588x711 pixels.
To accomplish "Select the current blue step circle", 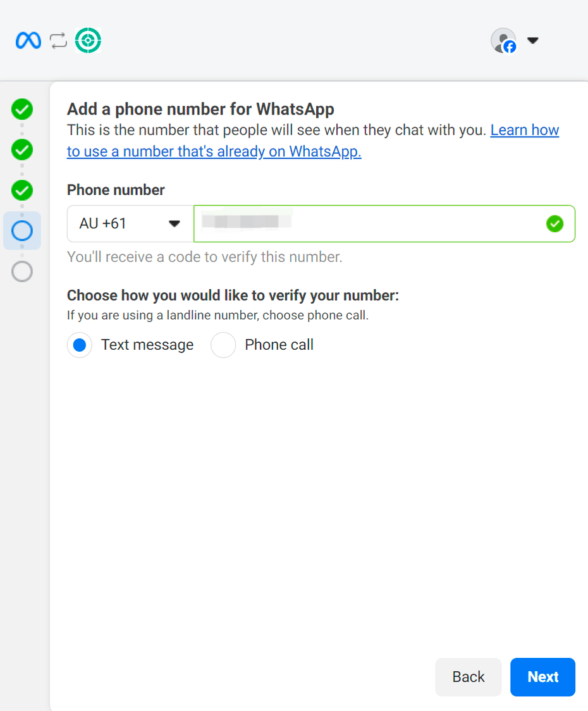I will click(x=22, y=231).
